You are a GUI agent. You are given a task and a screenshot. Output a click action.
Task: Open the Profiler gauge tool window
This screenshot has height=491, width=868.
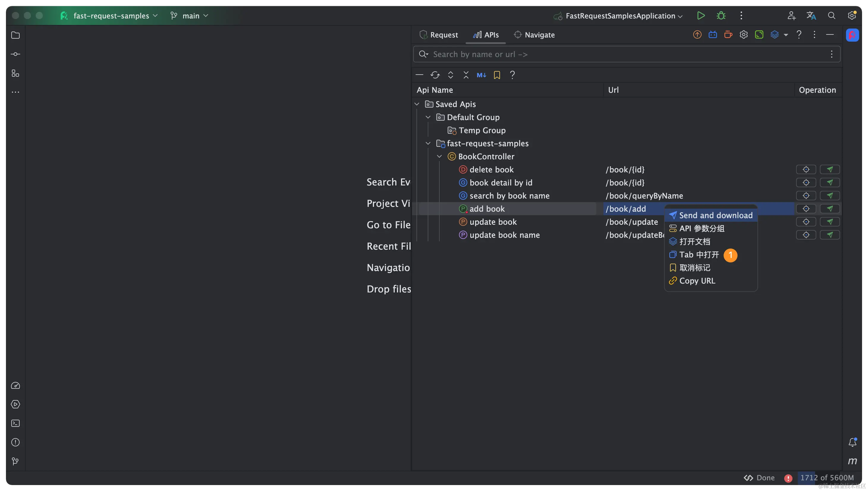coord(15,385)
